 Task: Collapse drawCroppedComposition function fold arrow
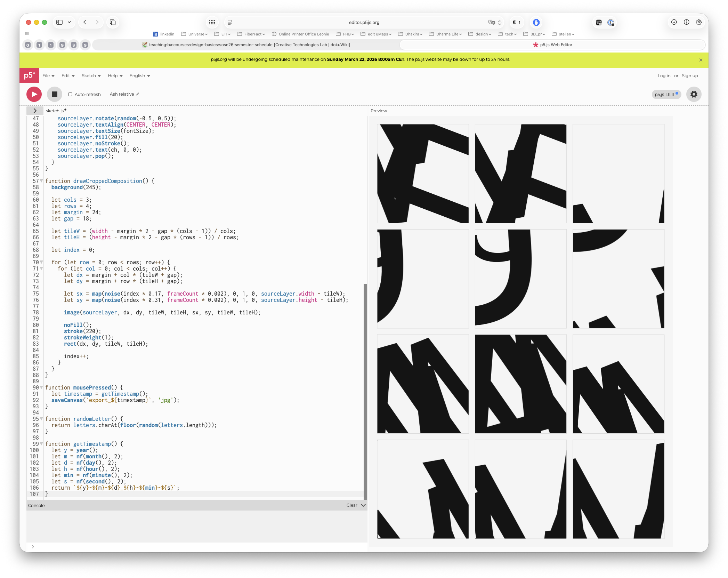[42, 181]
